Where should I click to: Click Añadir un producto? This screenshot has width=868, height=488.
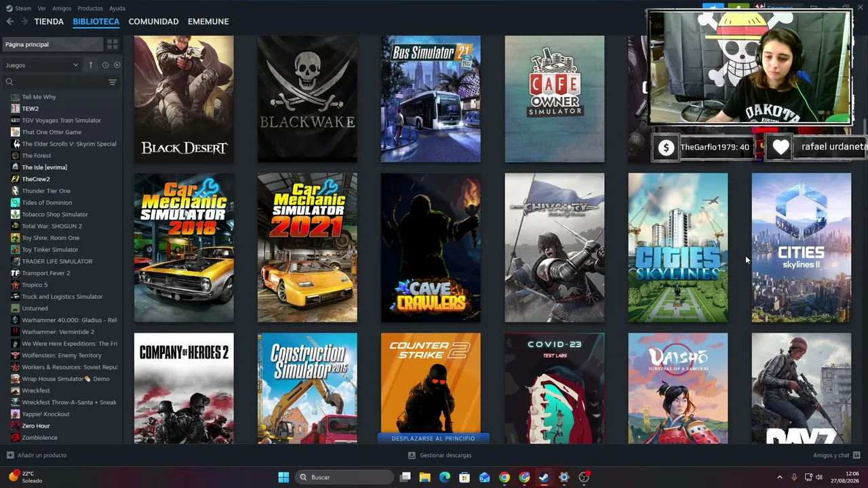coord(37,455)
